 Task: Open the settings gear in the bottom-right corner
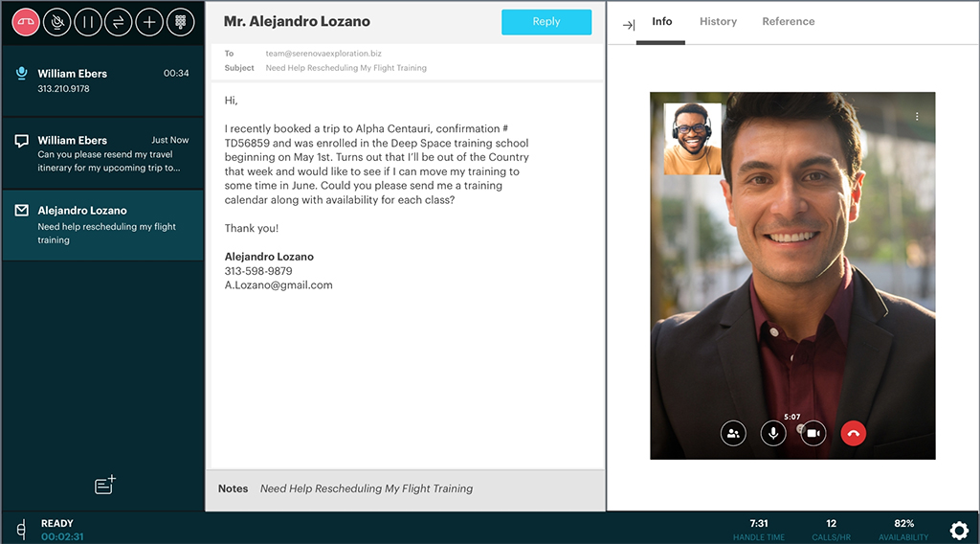pyautogui.click(x=958, y=531)
